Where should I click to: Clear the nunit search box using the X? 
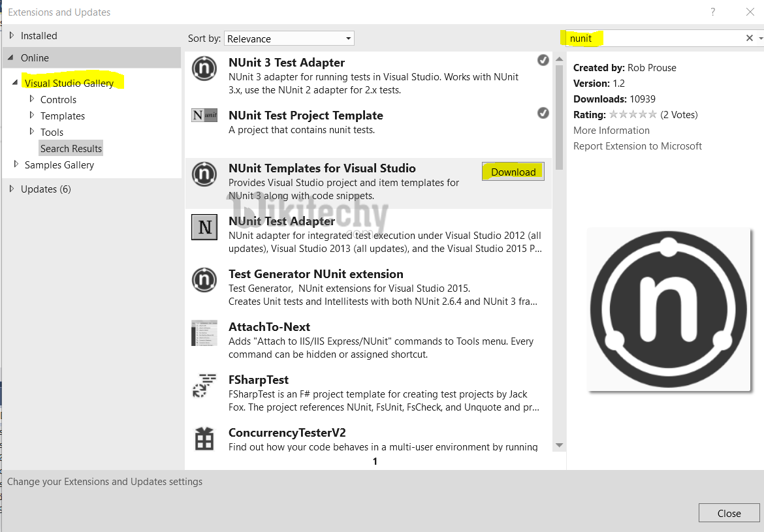(x=749, y=37)
